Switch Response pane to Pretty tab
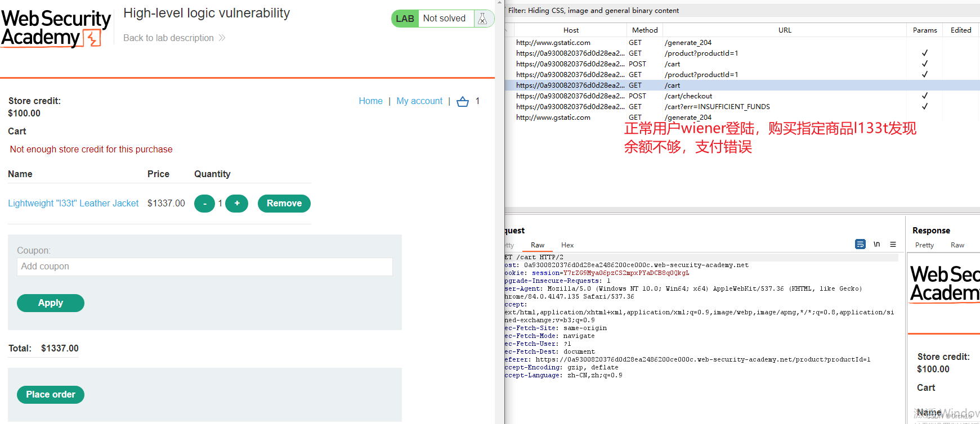The image size is (980, 424). [924, 245]
